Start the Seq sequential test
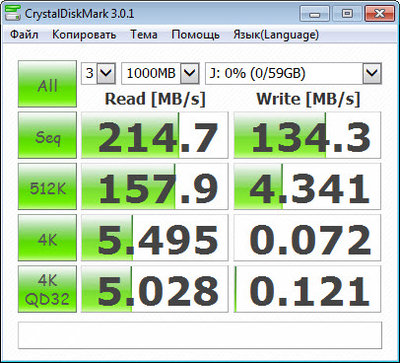 (47, 135)
